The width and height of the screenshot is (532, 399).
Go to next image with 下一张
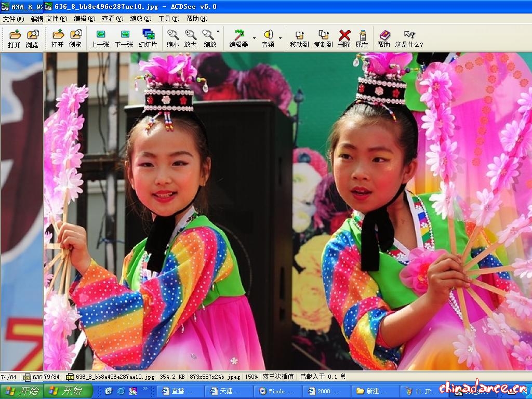click(x=124, y=38)
